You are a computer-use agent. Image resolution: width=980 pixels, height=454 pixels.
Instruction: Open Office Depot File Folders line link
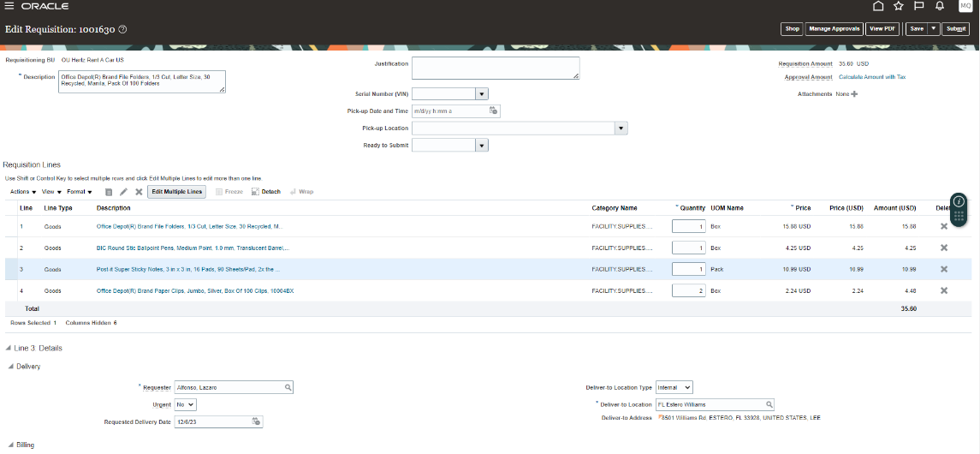189,226
